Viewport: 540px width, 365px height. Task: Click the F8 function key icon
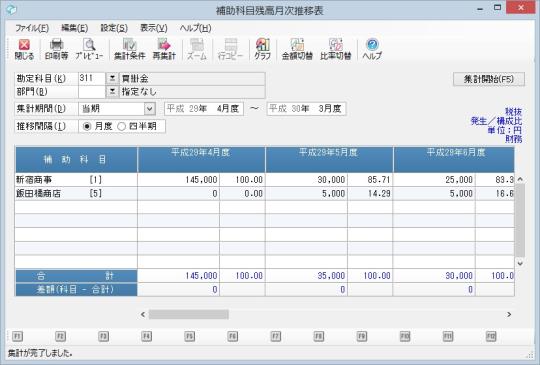(x=319, y=336)
